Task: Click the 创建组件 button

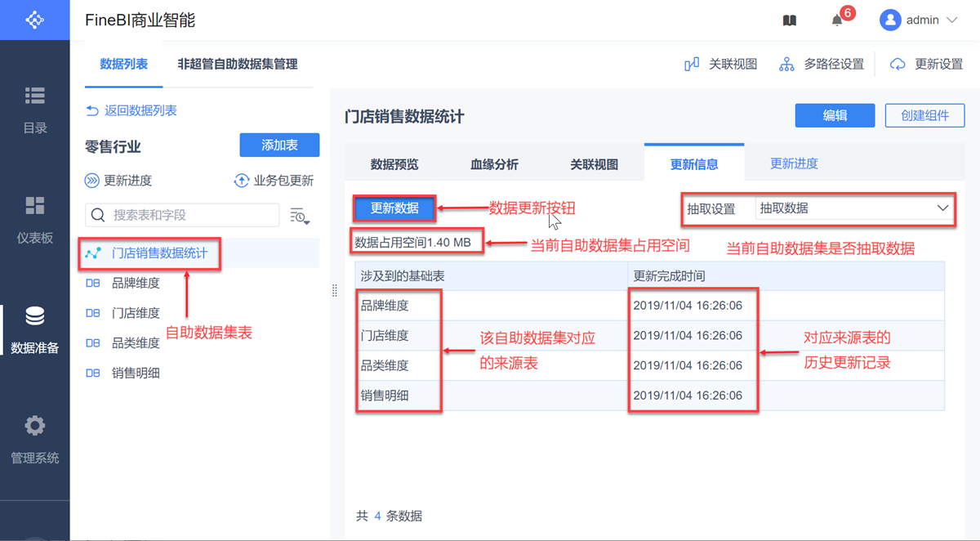Action: click(x=925, y=115)
